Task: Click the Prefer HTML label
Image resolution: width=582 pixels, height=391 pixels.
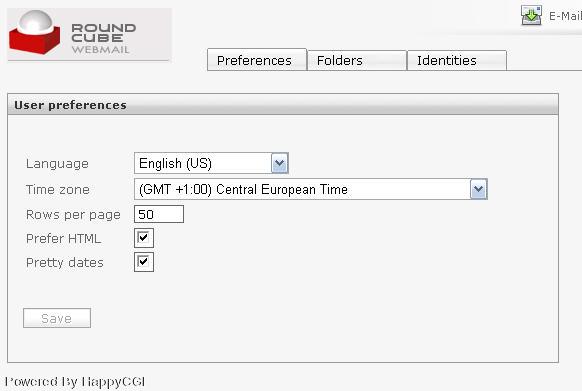Action: (x=63, y=238)
